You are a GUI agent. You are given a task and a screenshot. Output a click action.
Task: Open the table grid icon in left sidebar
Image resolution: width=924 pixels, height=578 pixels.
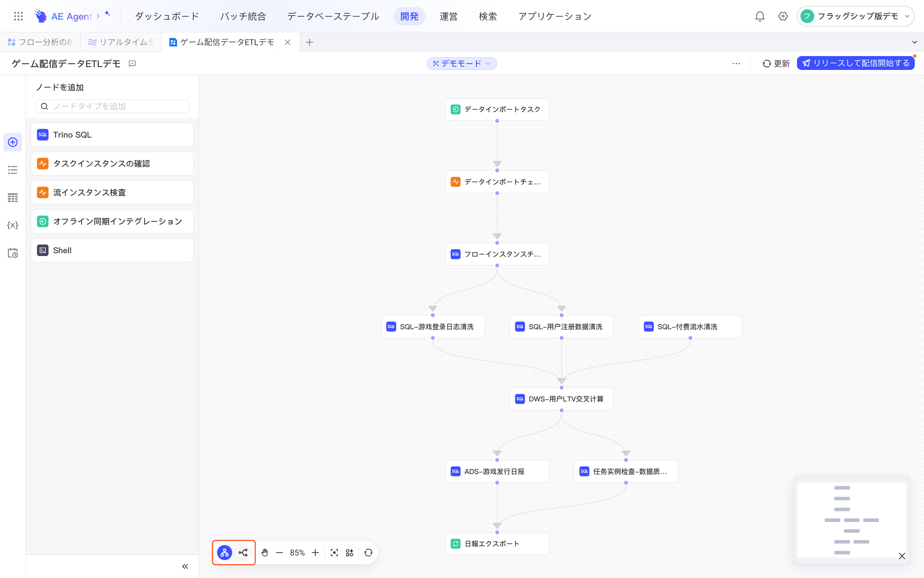click(x=13, y=198)
